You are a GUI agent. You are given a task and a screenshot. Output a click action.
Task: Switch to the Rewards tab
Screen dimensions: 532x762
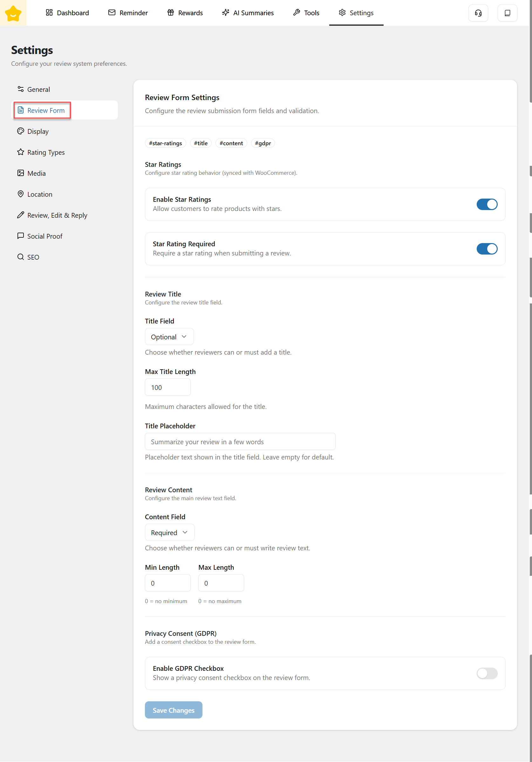coord(185,13)
